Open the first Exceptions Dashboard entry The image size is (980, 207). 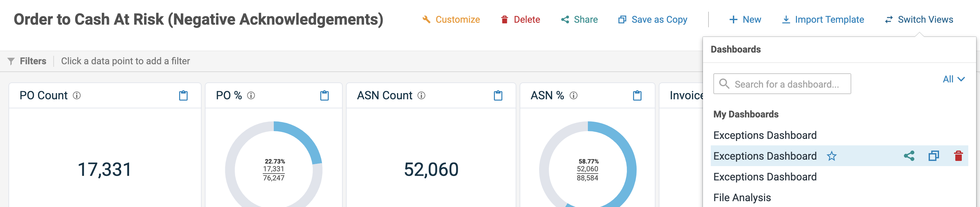pyautogui.click(x=765, y=135)
